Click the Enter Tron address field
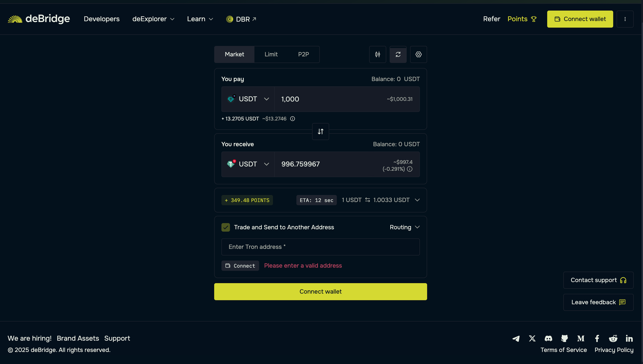 click(320, 247)
